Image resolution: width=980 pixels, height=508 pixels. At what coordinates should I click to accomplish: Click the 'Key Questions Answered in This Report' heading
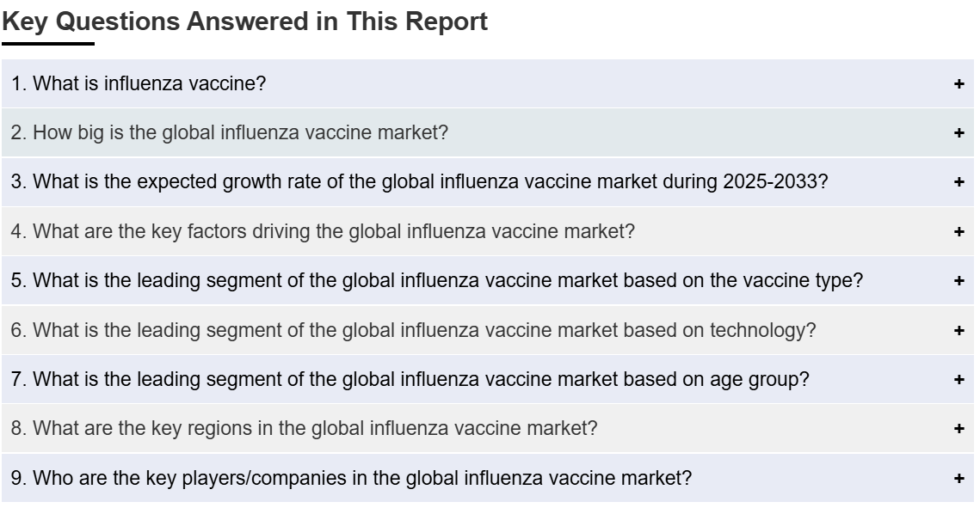coord(244,21)
